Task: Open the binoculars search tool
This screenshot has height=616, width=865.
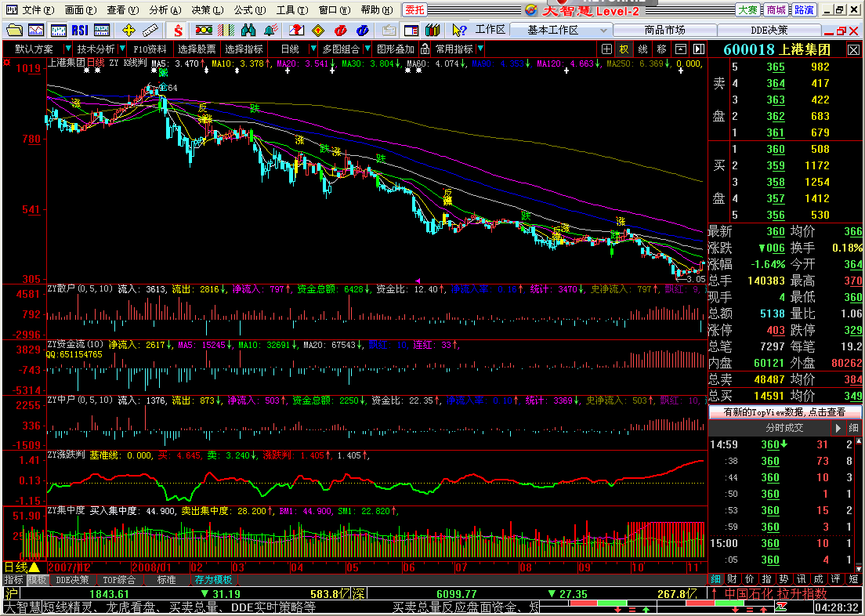Action: (249, 30)
